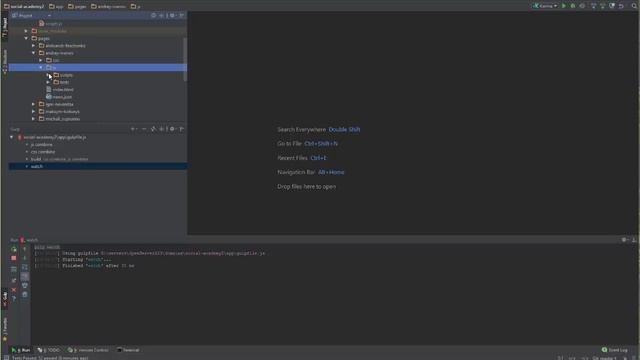Image resolution: width=640 pixels, height=360 pixels.
Task: Click the scroll-from-source icon in Project panel
Action: [x=153, y=16]
